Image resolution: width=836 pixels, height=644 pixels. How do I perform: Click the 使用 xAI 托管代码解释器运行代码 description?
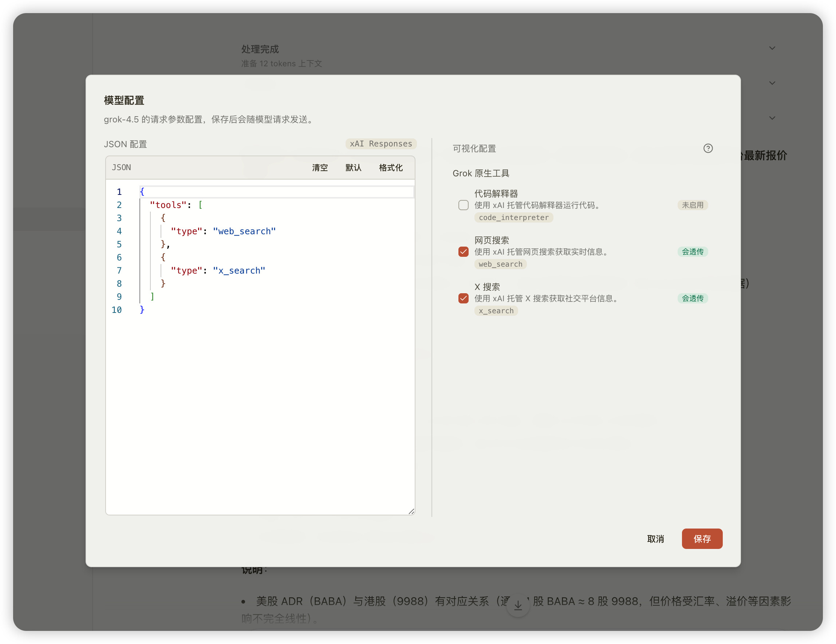tap(537, 205)
